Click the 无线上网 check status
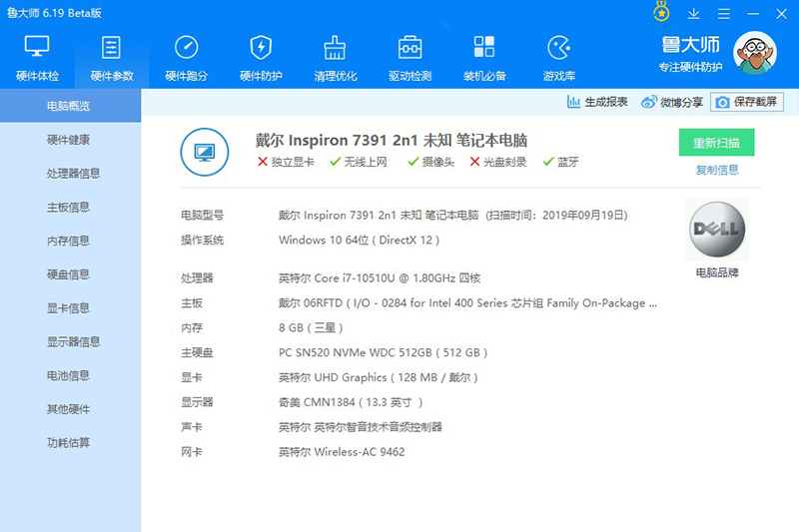 coord(359,162)
